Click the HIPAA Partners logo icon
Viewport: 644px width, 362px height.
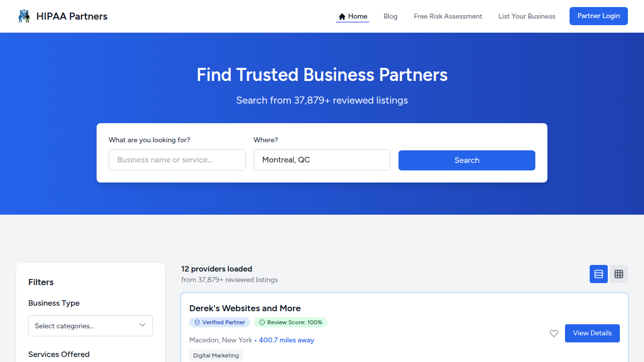coord(24,16)
